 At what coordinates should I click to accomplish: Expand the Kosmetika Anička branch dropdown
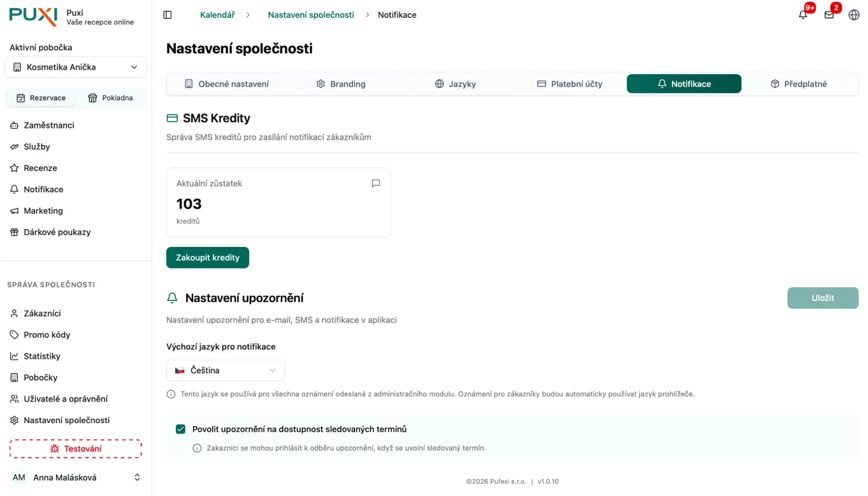pyautogui.click(x=76, y=67)
